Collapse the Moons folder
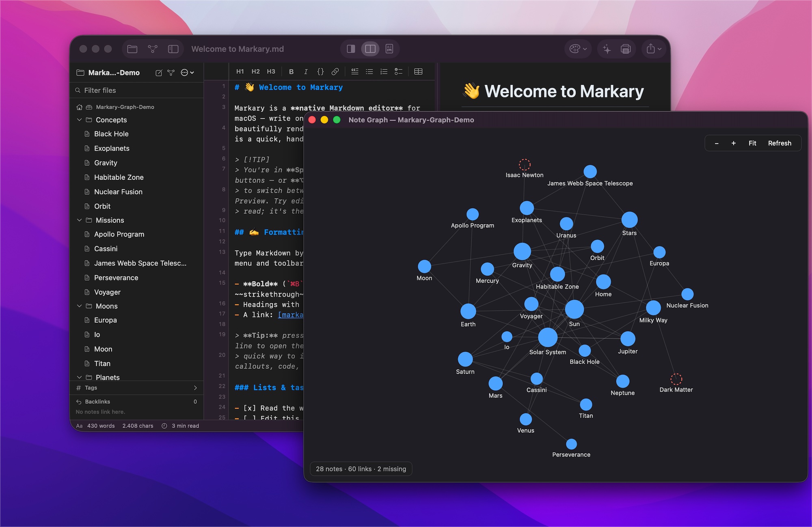Viewport: 812px width, 527px height. pyautogui.click(x=79, y=306)
